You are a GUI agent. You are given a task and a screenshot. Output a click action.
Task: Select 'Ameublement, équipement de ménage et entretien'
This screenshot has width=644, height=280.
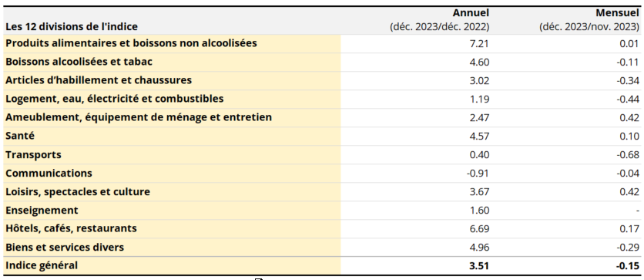tap(139, 117)
